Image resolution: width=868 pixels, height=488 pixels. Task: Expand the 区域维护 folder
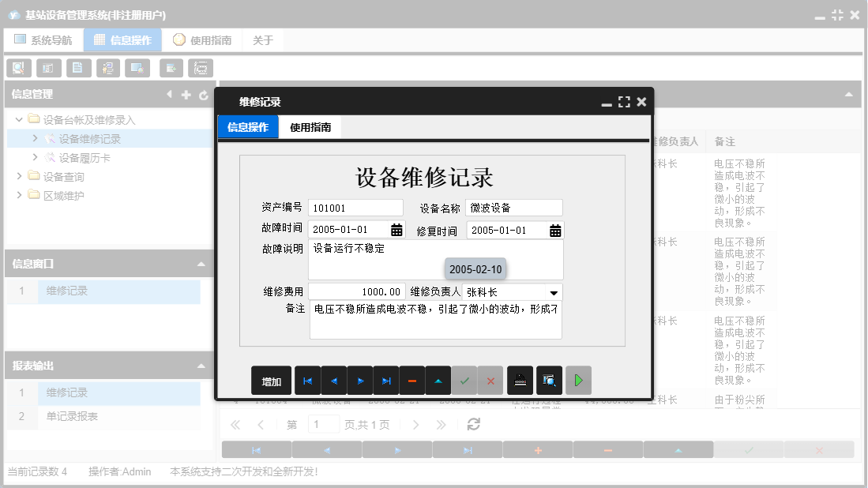pyautogui.click(x=19, y=195)
